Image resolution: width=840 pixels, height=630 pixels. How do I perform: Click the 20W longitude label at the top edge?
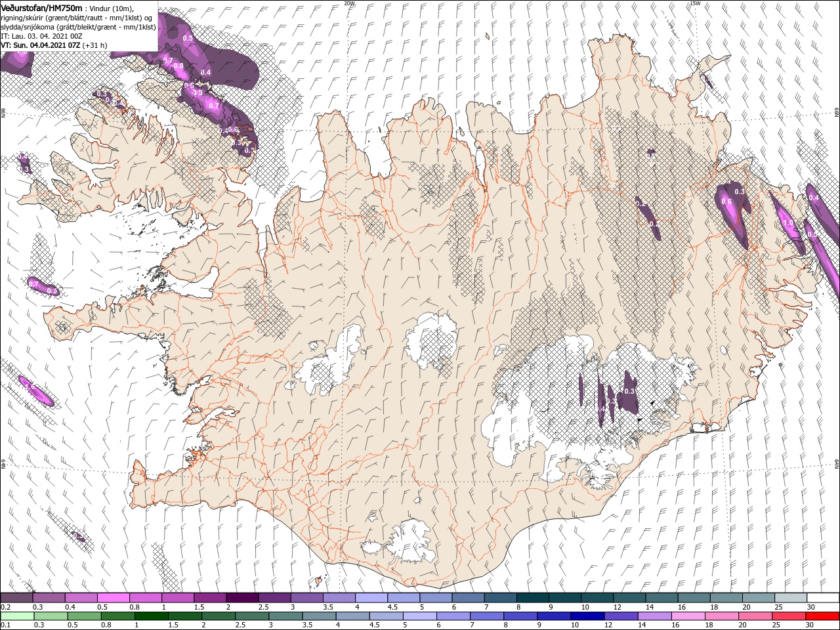(349, 3)
